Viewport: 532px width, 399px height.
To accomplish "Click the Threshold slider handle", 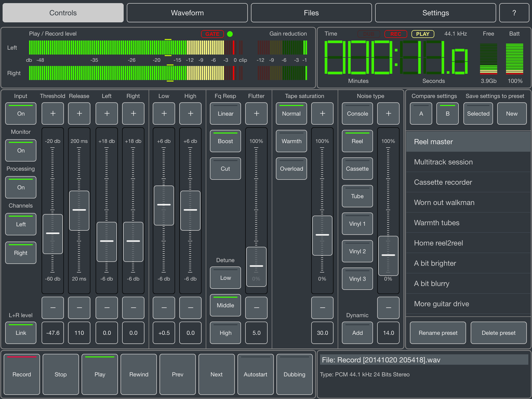I will (53, 234).
